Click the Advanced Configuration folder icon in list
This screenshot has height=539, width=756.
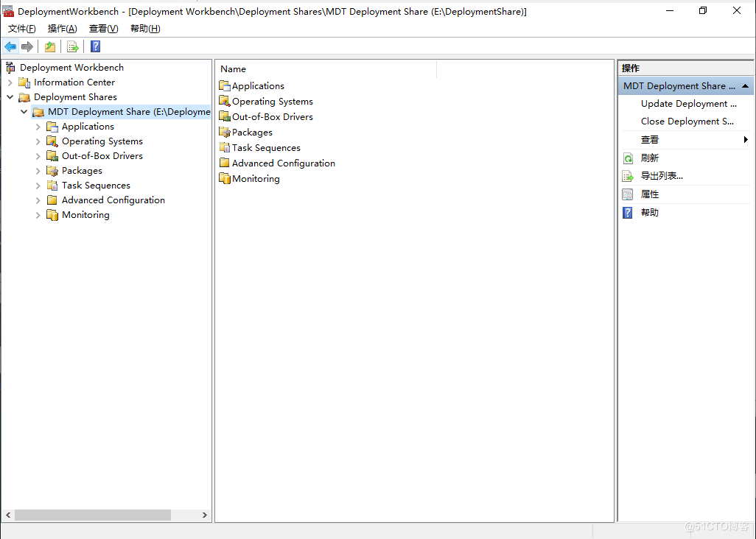click(225, 163)
